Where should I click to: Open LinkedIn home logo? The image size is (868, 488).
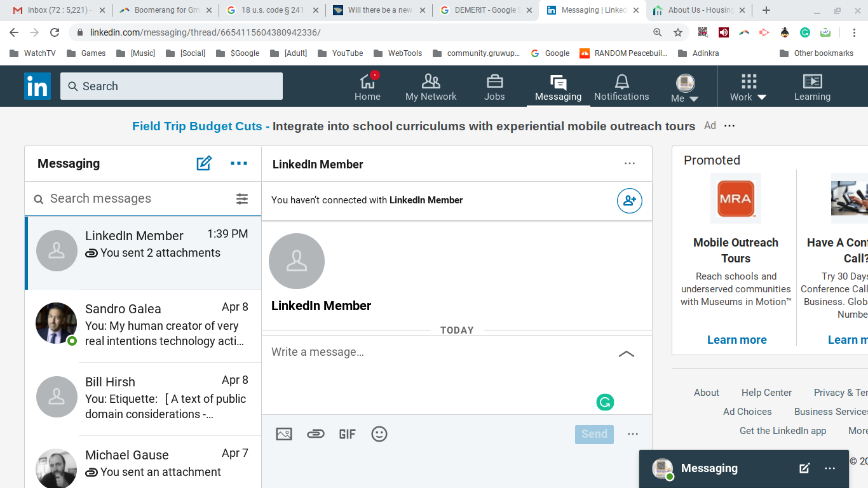pyautogui.click(x=37, y=86)
